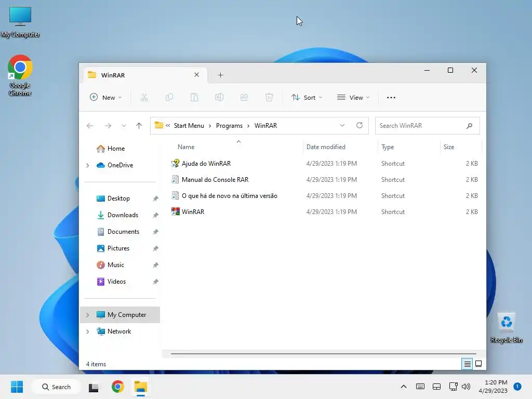The height and width of the screenshot is (399, 532).
Task: Click the Share icon in toolbar
Action: pos(244,98)
